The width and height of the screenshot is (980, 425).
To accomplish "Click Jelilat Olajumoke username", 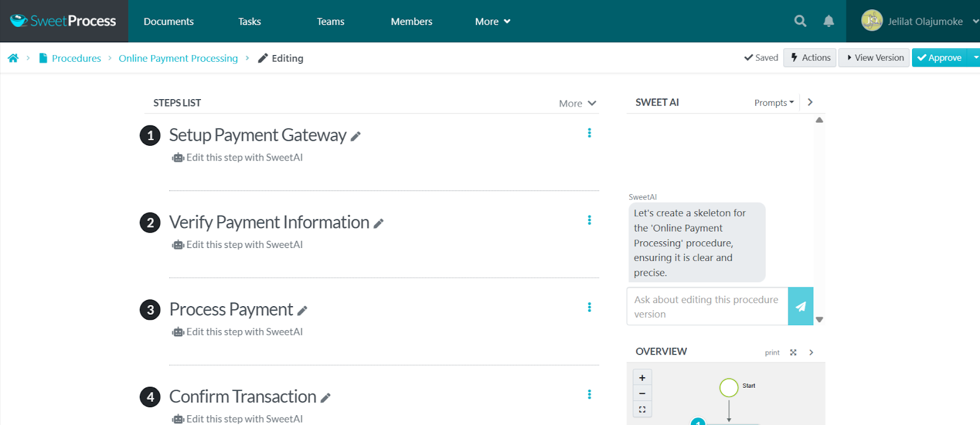I will click(925, 21).
